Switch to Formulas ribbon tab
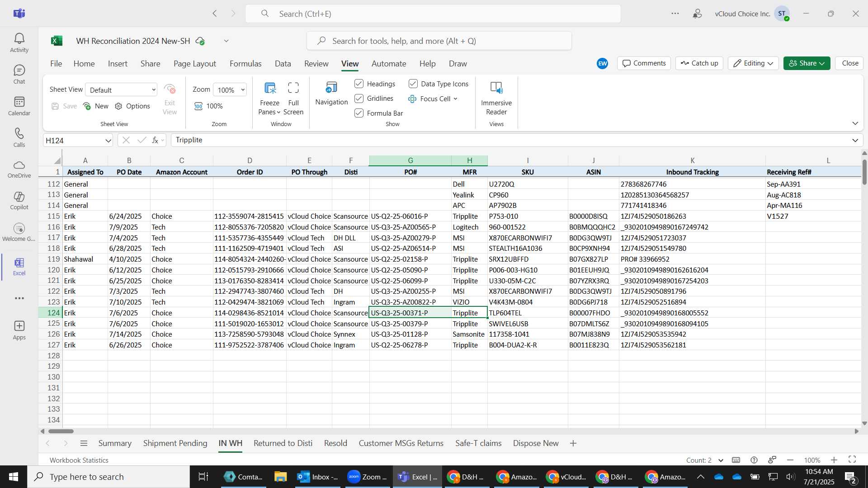The width and height of the screenshot is (868, 488). tap(245, 64)
